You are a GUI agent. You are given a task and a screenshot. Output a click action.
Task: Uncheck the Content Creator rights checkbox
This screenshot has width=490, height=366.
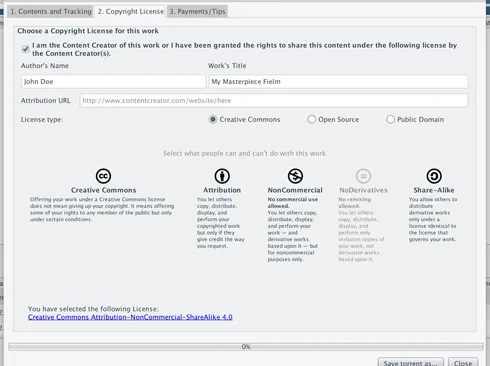[25, 49]
